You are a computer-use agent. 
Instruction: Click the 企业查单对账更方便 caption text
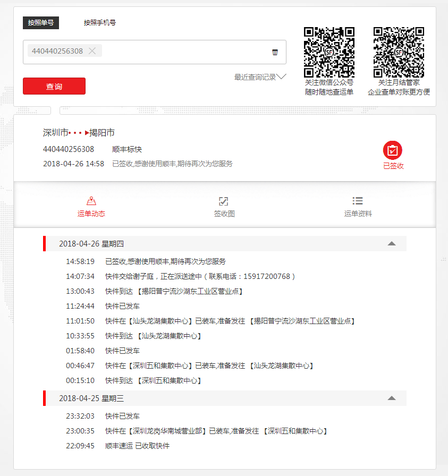coord(399,92)
